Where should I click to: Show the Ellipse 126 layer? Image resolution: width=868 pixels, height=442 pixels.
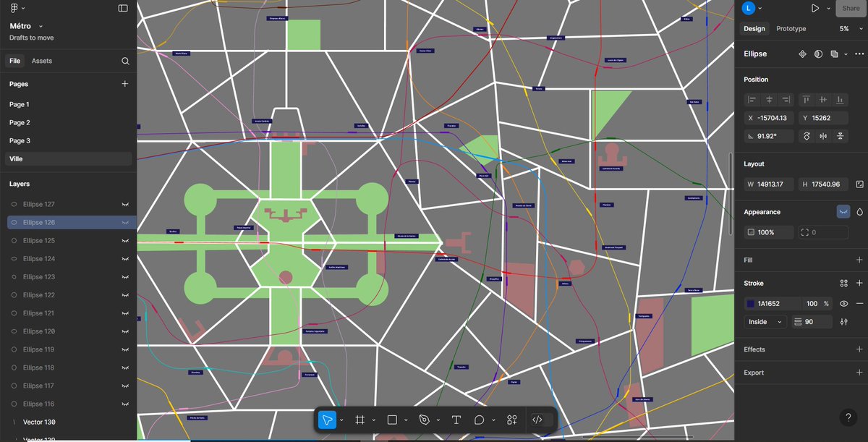pyautogui.click(x=124, y=223)
